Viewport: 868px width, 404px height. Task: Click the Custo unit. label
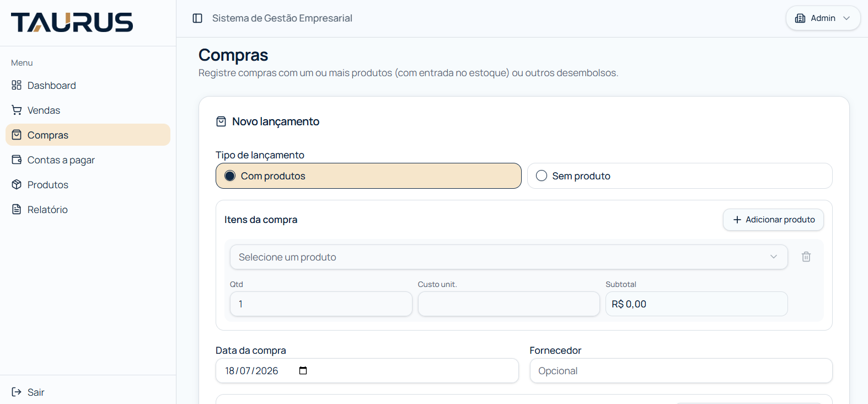437,284
